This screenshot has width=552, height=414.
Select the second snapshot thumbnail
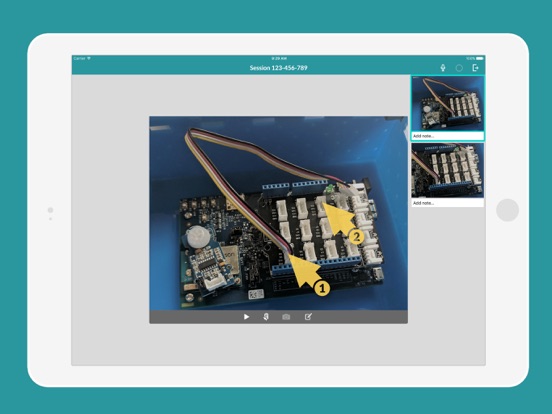tap(448, 170)
